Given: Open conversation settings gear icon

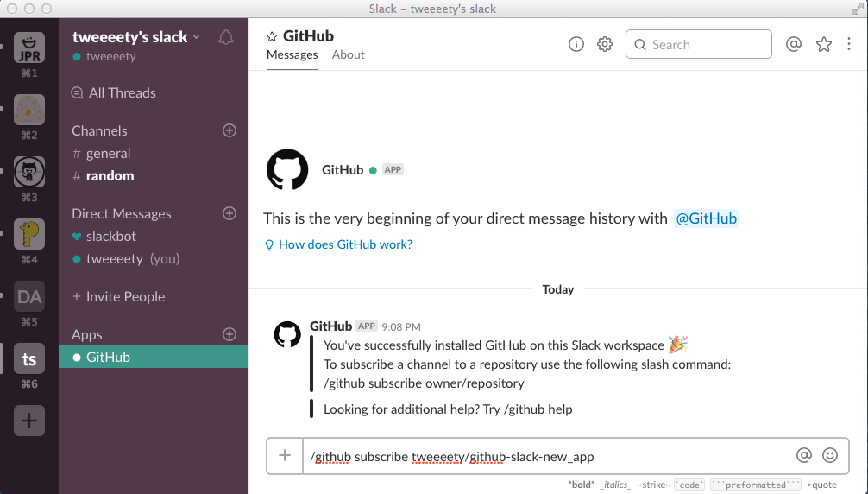Looking at the screenshot, I should [605, 44].
